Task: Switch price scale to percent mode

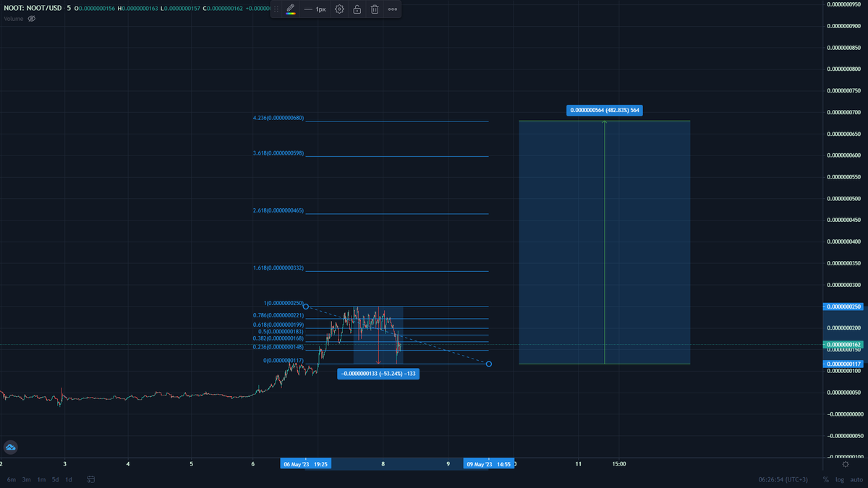Action: (x=825, y=479)
